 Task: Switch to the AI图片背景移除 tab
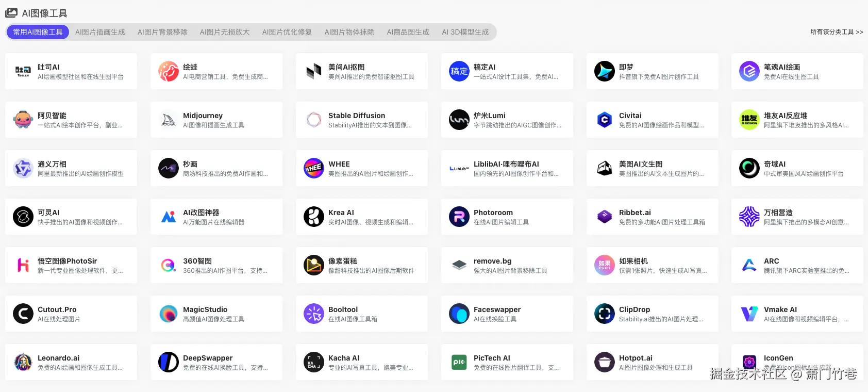click(162, 32)
